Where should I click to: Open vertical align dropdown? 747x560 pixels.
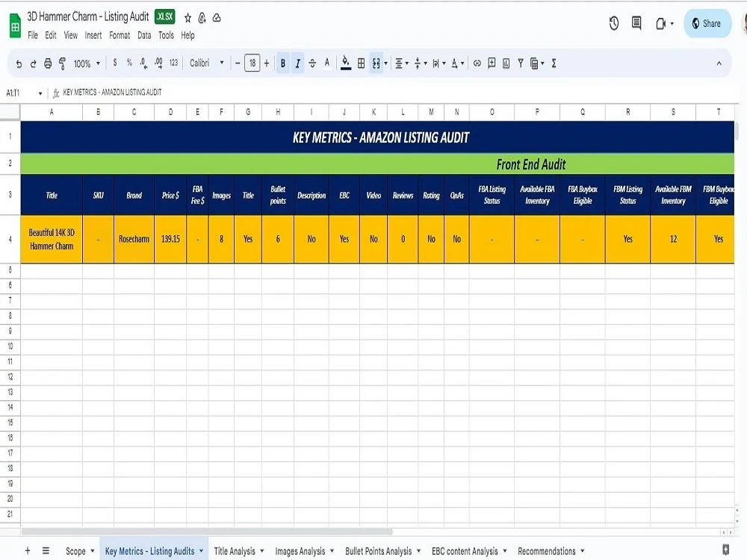pyautogui.click(x=420, y=63)
